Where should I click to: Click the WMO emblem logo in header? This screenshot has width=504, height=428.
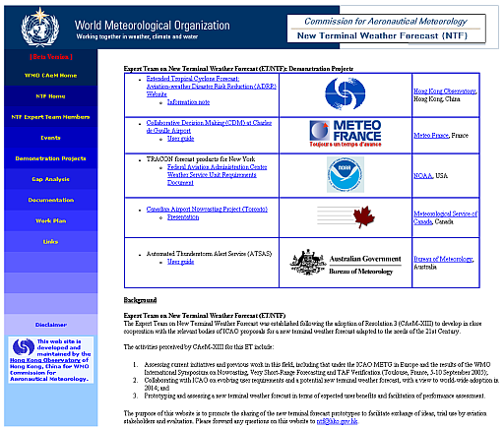click(x=40, y=28)
